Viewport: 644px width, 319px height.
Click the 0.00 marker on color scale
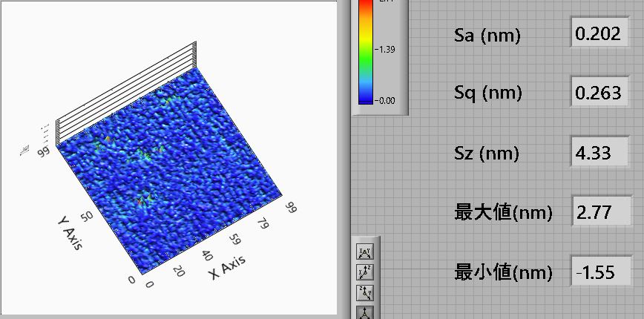coord(386,99)
